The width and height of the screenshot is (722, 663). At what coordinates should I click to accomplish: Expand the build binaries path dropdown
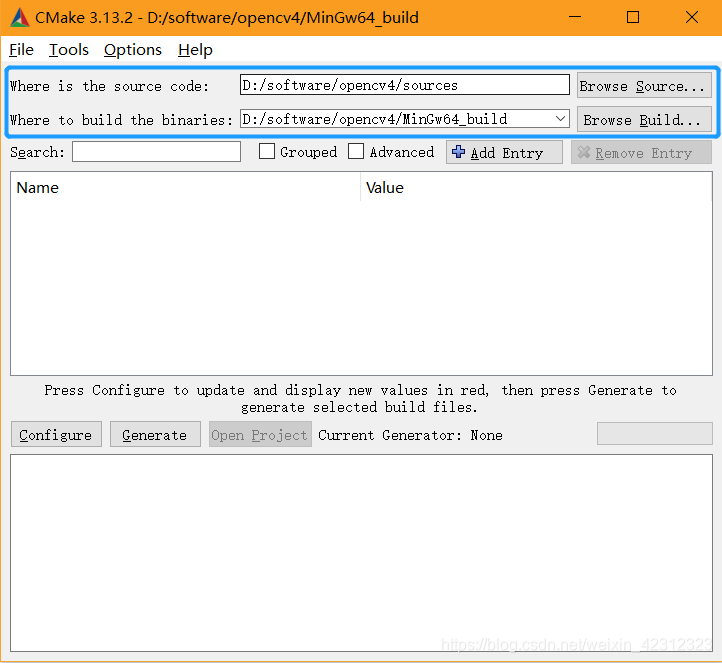click(x=560, y=119)
